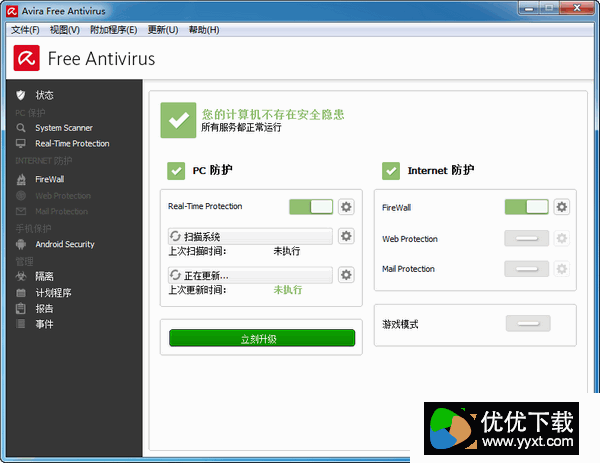Toggle the FireWall switch
The width and height of the screenshot is (600, 463).
[527, 207]
